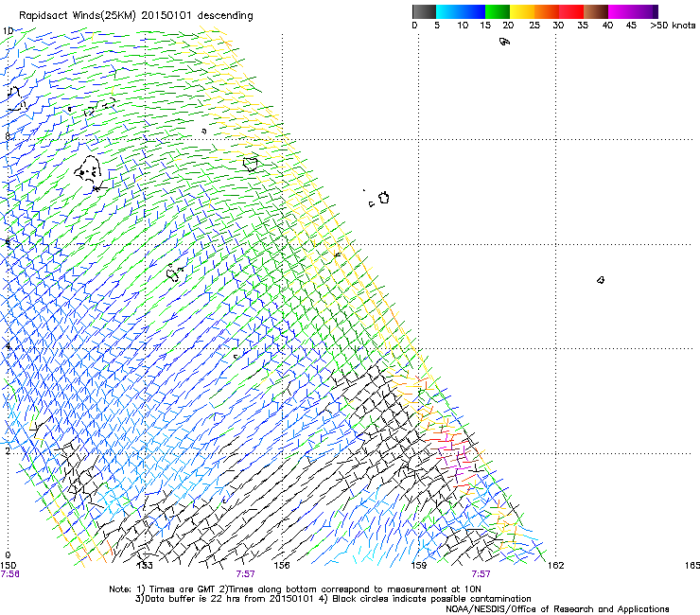This screenshot has height=615, width=700.
Task: Click the red 30-35 knots legend band
Action: pyautogui.click(x=571, y=11)
